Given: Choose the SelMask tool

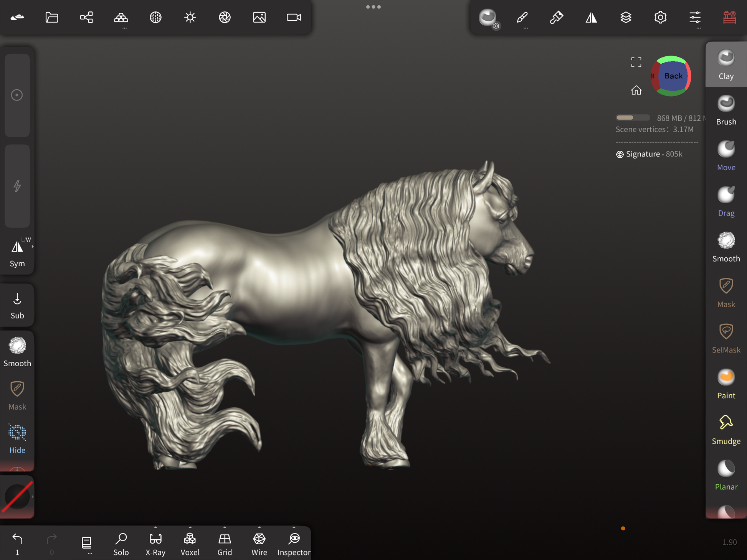Looking at the screenshot, I should [x=726, y=338].
